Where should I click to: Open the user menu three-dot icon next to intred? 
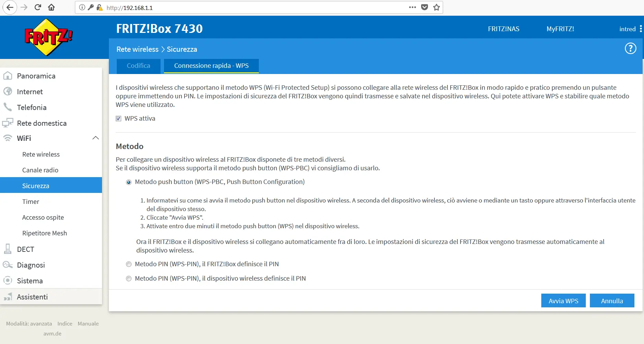641,29
